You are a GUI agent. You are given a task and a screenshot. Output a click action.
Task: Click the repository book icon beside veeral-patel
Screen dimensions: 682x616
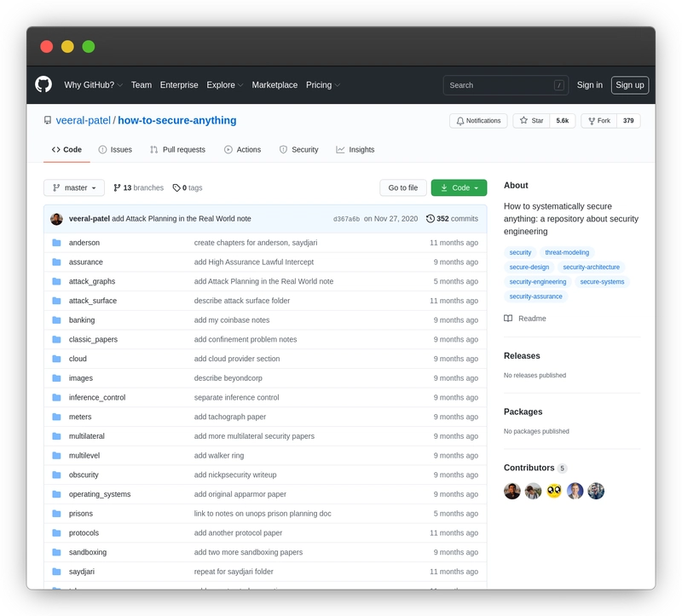point(48,120)
